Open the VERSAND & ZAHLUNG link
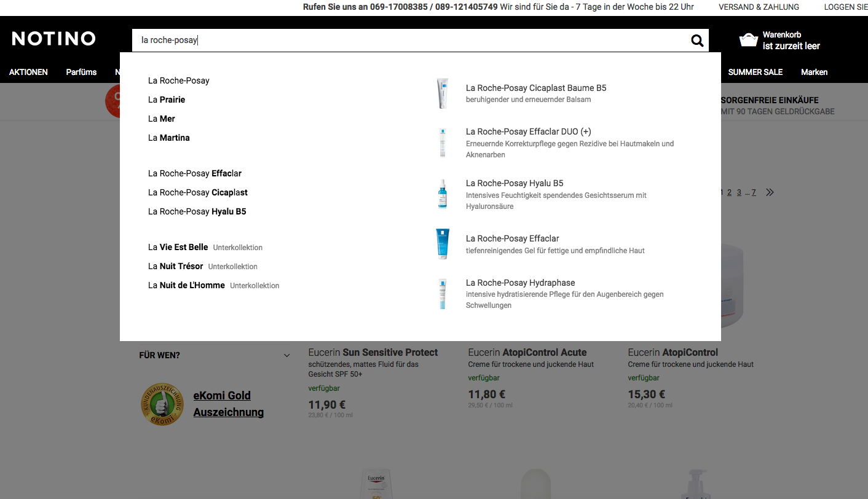This screenshot has width=868, height=499. click(759, 7)
